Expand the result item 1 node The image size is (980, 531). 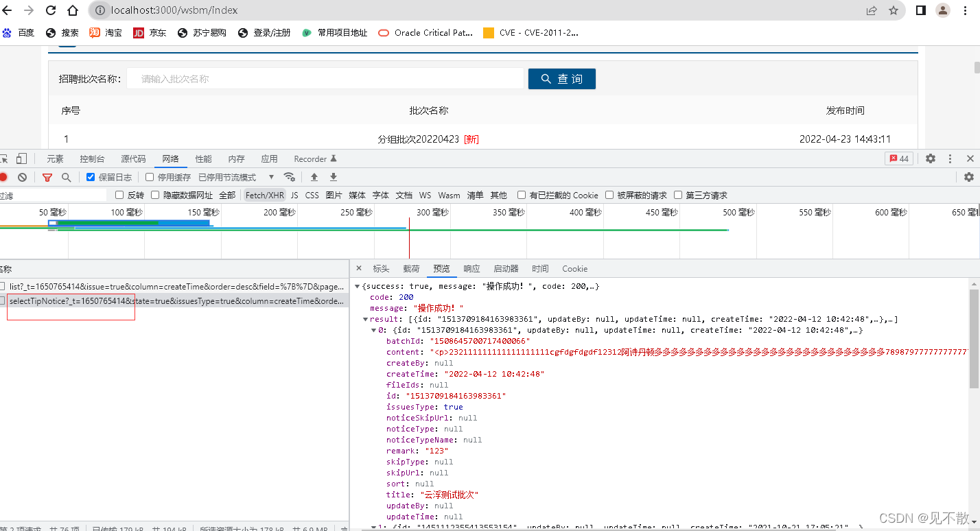[373, 527]
